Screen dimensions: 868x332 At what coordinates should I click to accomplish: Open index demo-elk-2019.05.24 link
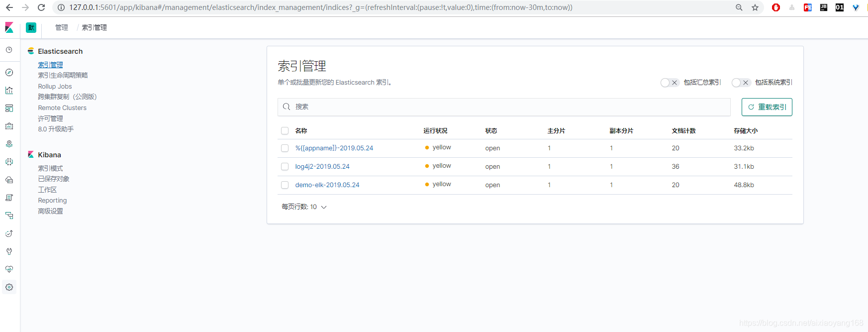click(x=327, y=185)
